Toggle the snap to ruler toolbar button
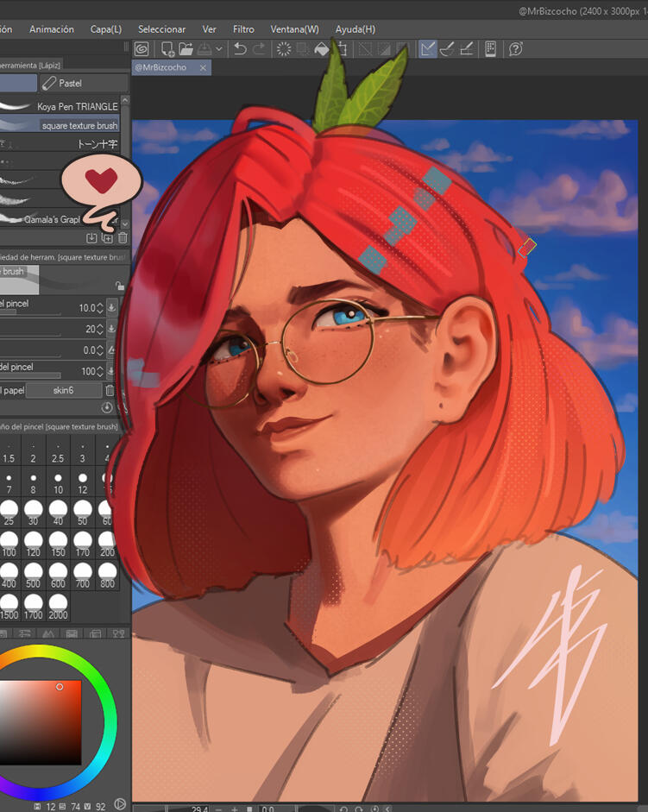The width and height of the screenshot is (648, 812). coord(428,49)
